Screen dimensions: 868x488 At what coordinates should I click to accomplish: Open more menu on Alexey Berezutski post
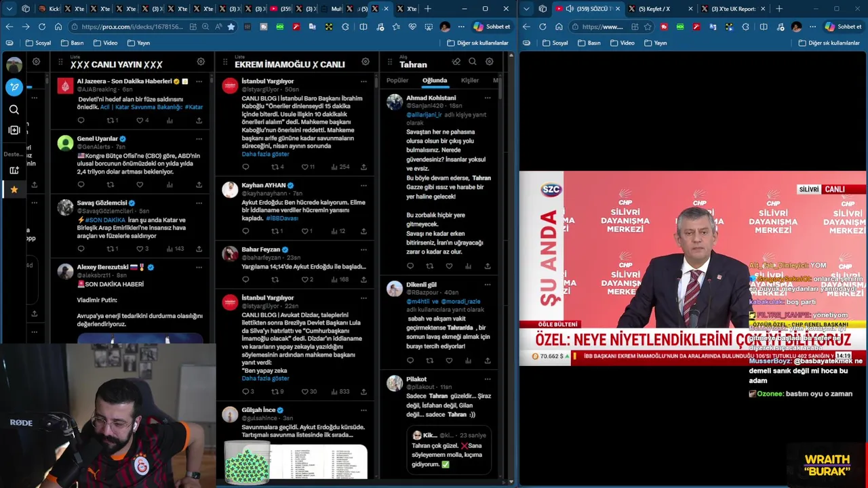pos(199,268)
